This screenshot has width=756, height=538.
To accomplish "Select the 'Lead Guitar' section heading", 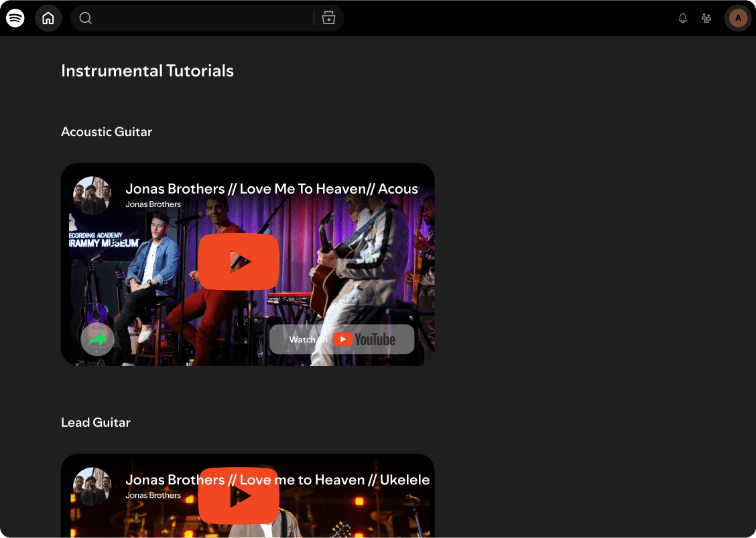I will pos(96,422).
